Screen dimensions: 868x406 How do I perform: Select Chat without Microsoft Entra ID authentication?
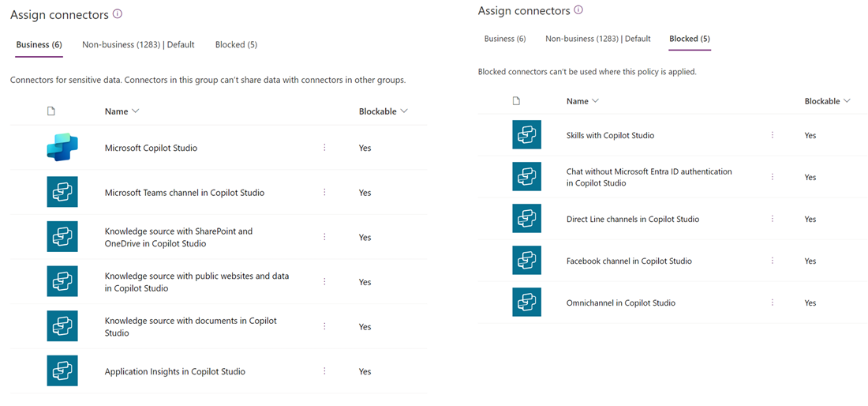point(649,177)
